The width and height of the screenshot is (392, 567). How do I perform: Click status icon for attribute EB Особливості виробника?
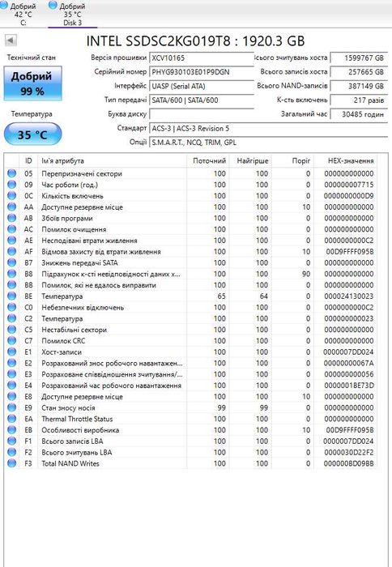click(x=12, y=430)
